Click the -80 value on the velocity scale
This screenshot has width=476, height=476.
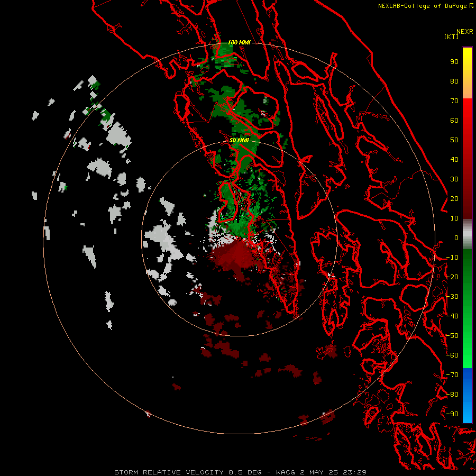(452, 395)
